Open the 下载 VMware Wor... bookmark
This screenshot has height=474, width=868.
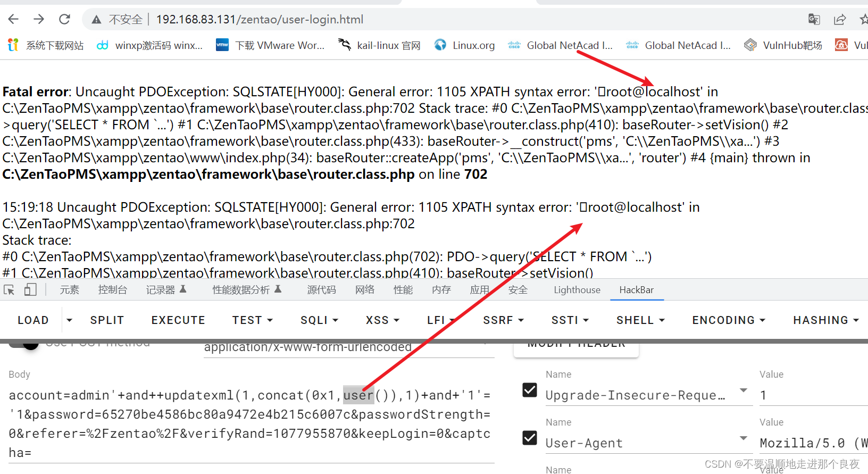coord(270,45)
